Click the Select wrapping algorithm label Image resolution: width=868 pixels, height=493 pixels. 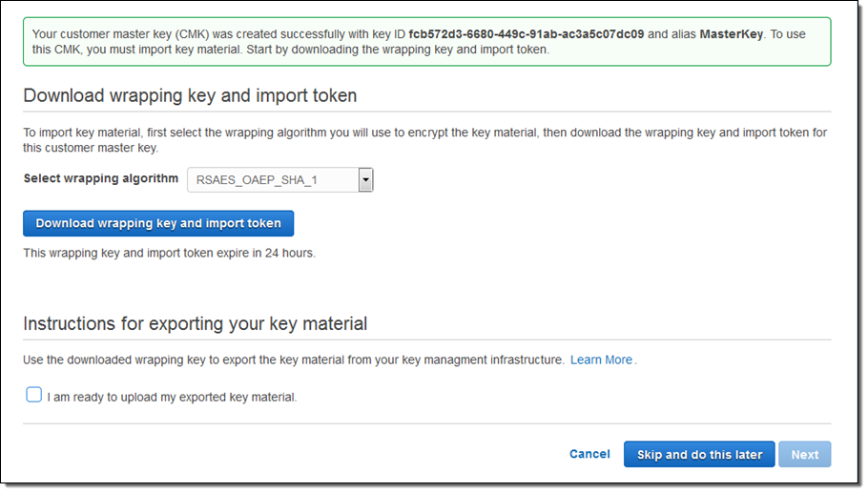[100, 178]
